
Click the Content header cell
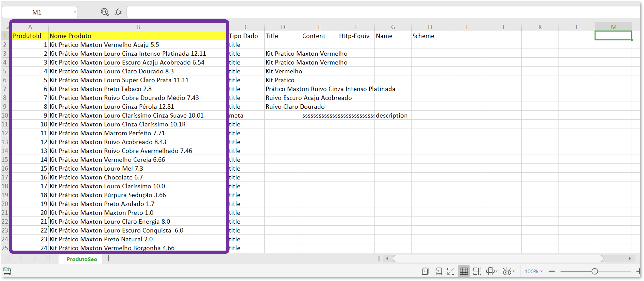(320, 36)
